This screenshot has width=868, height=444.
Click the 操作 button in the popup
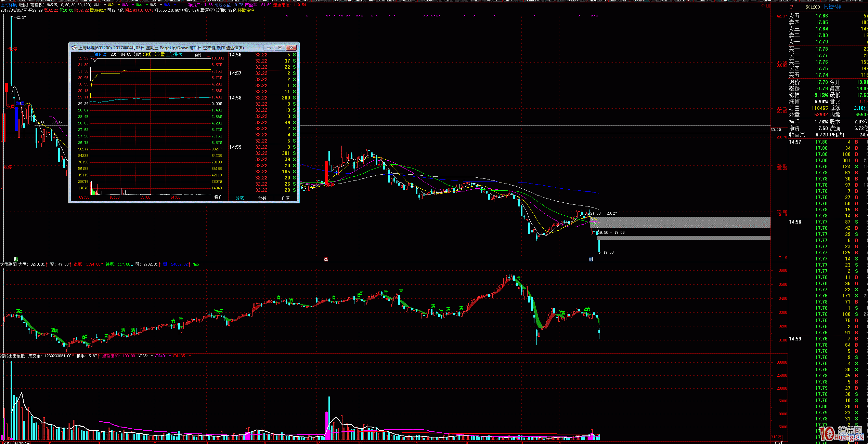click(218, 198)
